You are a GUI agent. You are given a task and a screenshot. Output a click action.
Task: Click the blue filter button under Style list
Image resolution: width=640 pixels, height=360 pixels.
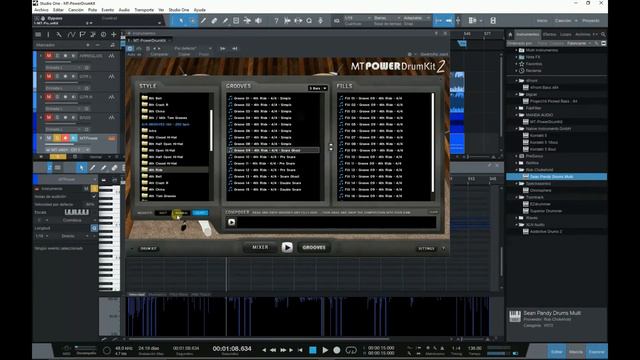200,213
